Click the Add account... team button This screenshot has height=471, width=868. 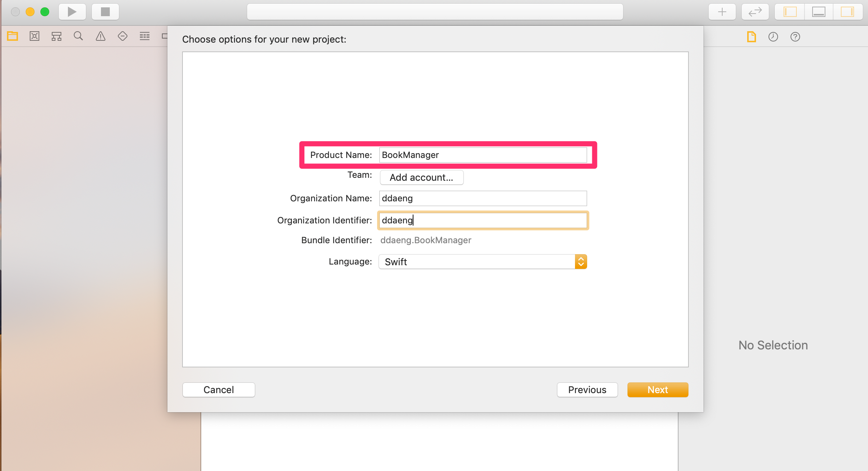pos(421,177)
